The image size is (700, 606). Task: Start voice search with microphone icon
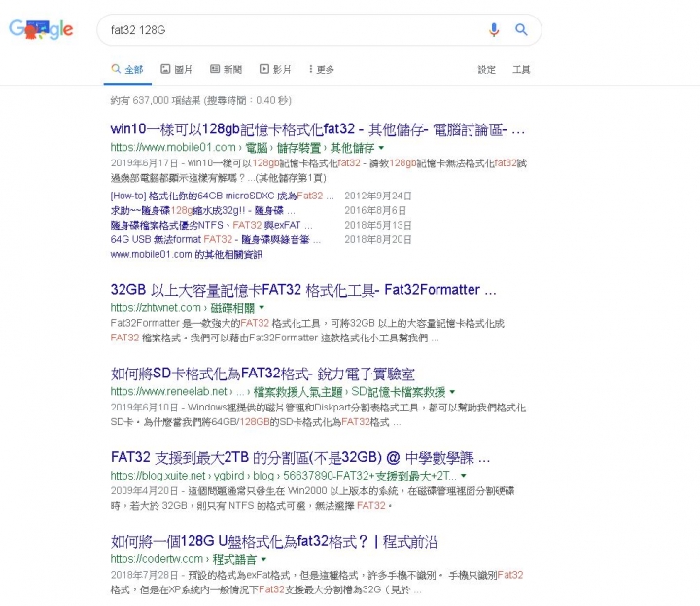[x=494, y=30]
